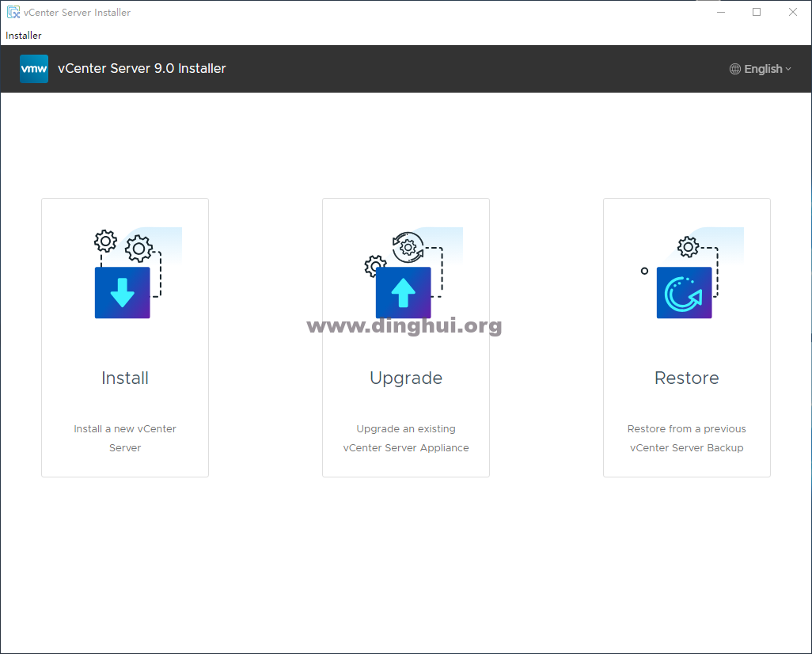
Task: Click the Install download-arrow icon
Action: [x=122, y=292]
